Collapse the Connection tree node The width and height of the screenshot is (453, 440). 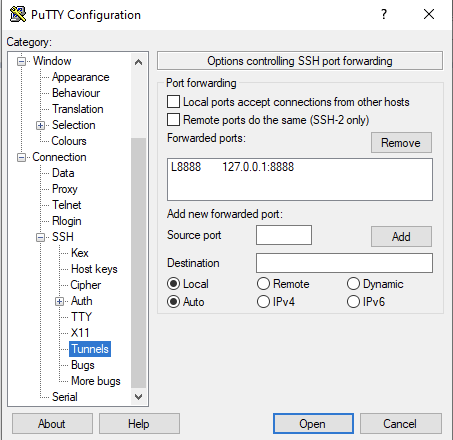tap(21, 157)
